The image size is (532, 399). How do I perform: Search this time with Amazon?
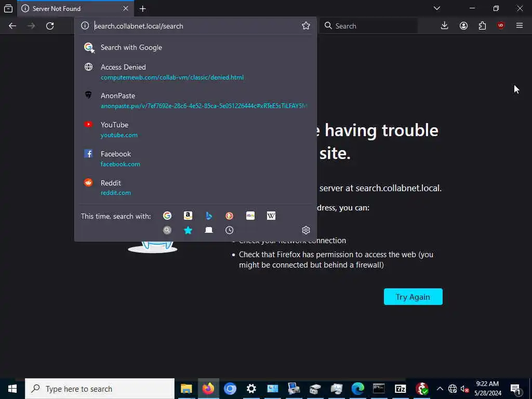188,216
